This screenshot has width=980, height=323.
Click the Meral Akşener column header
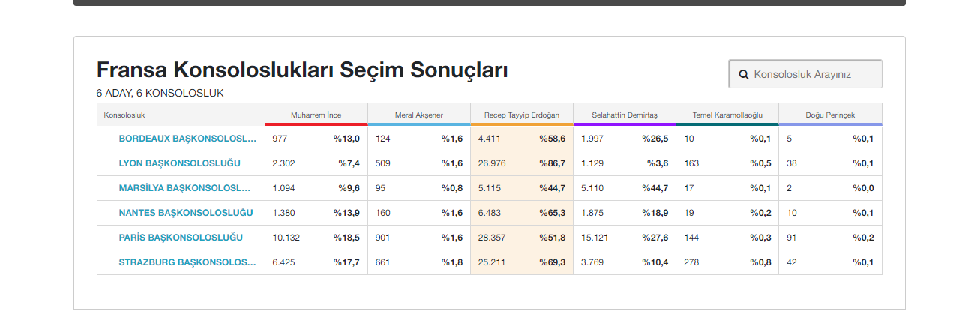(x=418, y=115)
